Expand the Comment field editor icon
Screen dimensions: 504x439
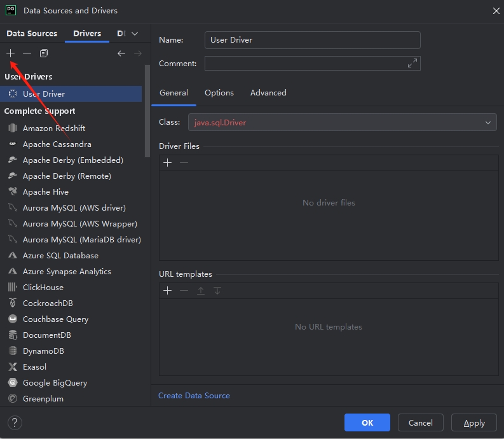(412, 63)
